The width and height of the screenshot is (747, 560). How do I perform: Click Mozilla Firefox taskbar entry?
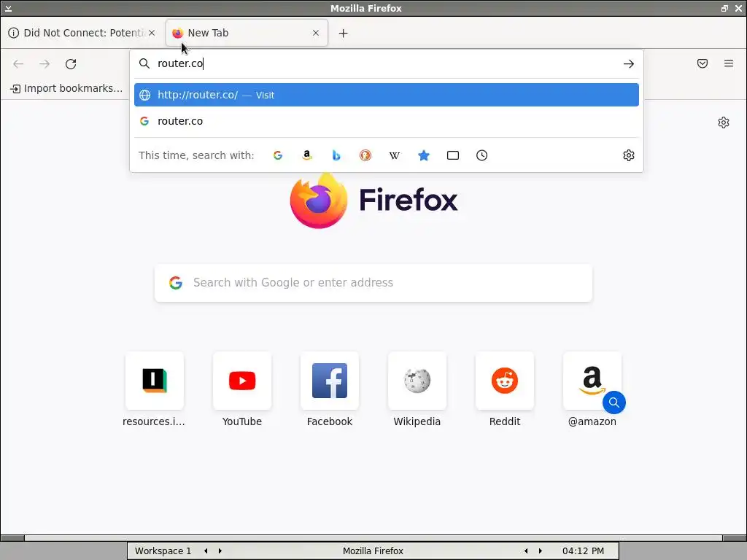[x=373, y=551]
